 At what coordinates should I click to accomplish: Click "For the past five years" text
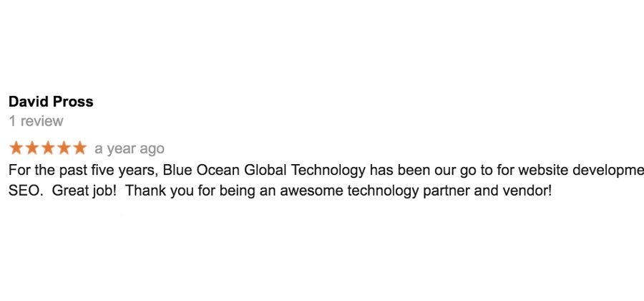82,171
